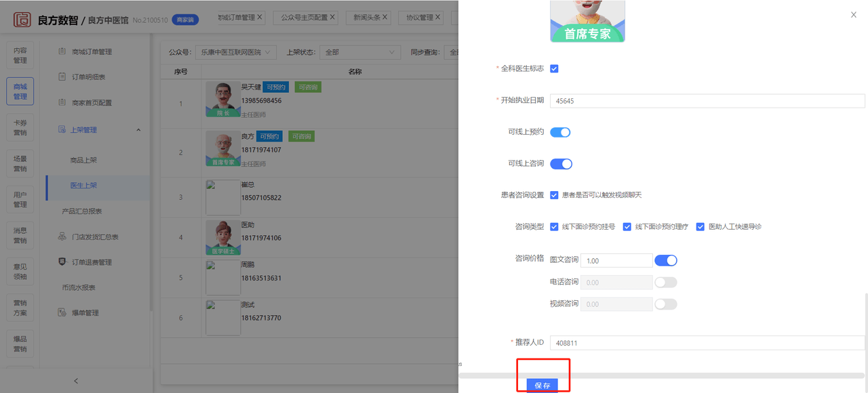Open the 爆品营销 module
This screenshot has width=868, height=393.
click(x=20, y=343)
